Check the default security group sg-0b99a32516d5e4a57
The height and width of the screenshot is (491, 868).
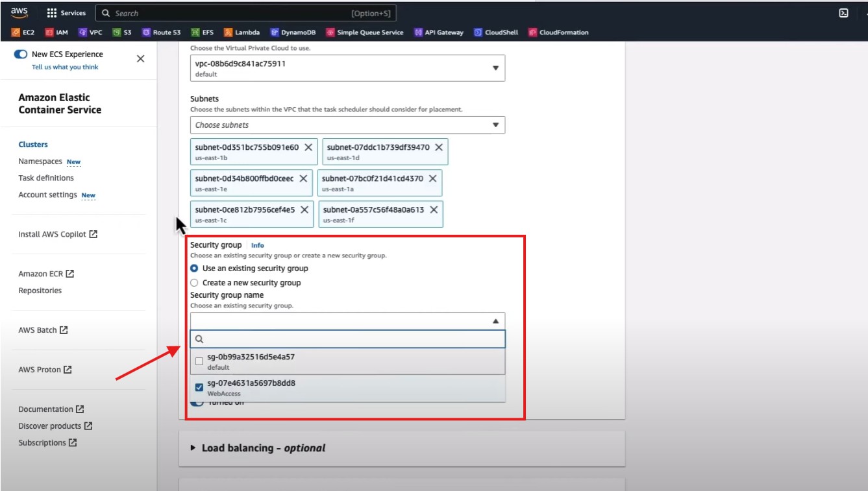(199, 361)
